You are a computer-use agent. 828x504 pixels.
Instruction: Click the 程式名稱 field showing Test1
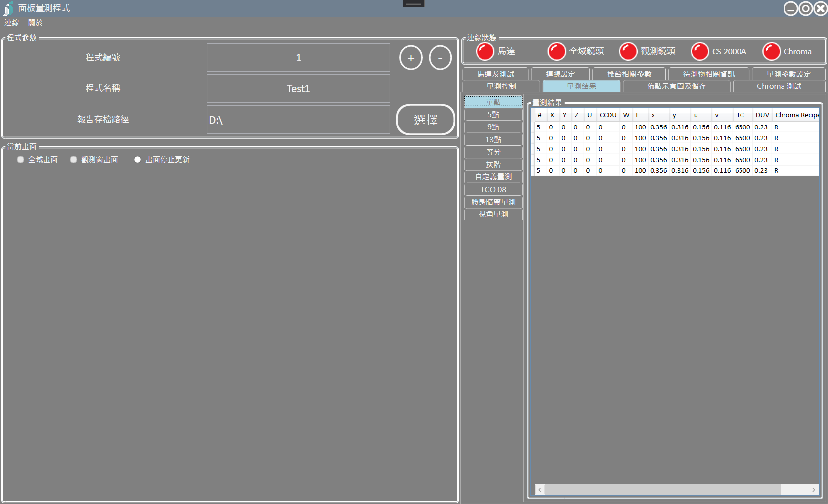[x=298, y=89]
